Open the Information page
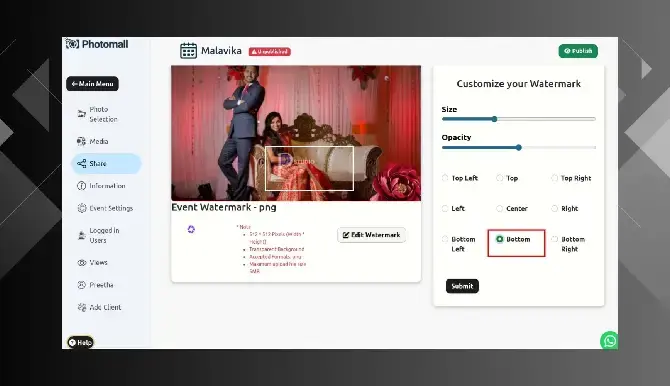This screenshot has width=670, height=386. [x=101, y=186]
